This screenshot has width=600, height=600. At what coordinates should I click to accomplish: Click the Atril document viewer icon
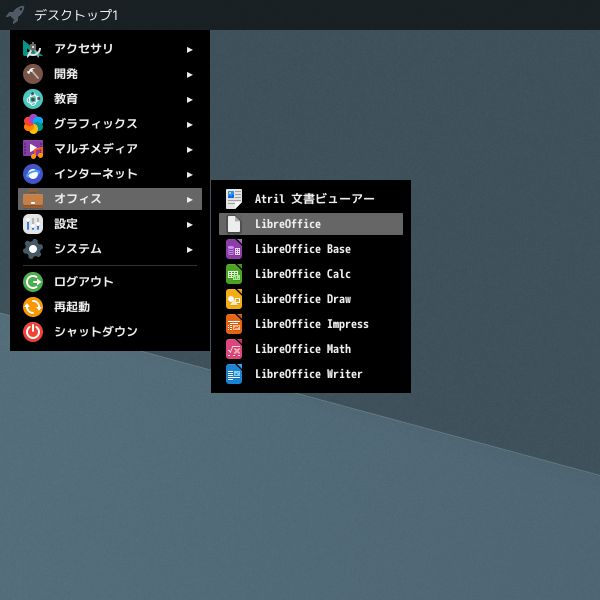[234, 199]
